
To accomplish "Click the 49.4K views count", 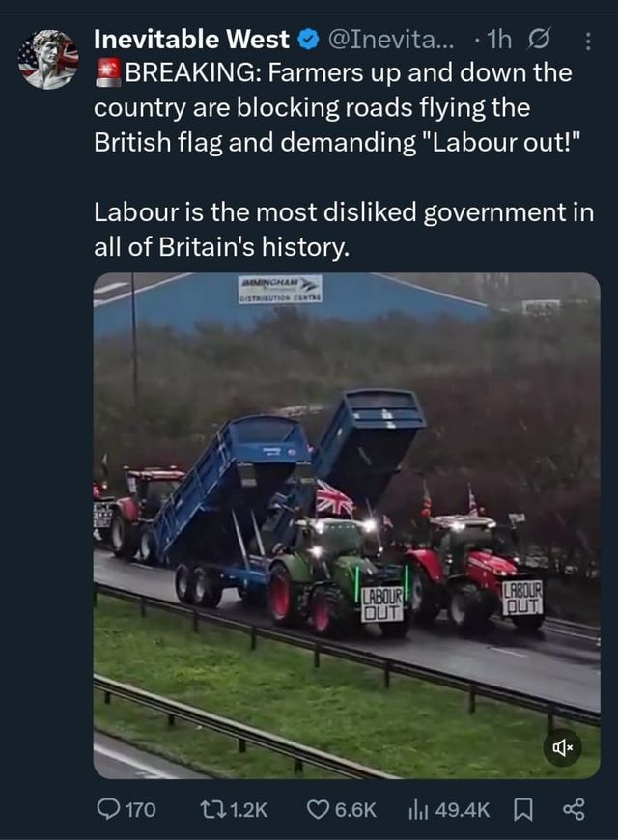I will 462,809.
